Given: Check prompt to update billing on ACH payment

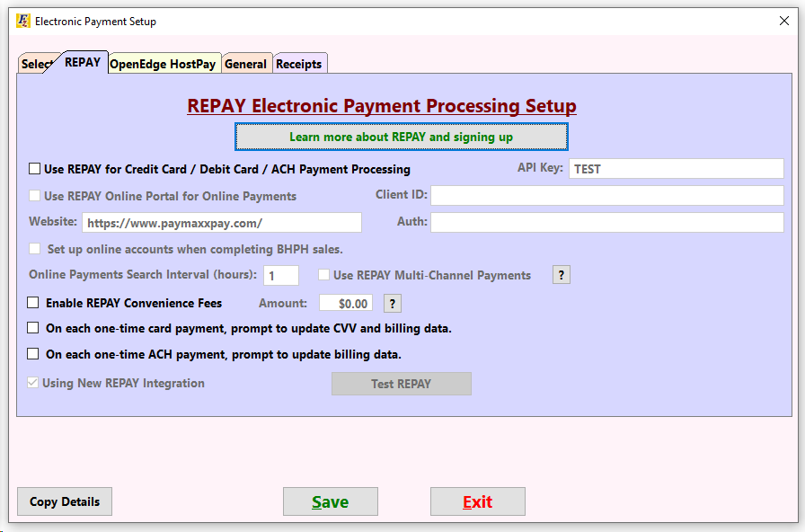Looking at the screenshot, I should click(x=33, y=354).
